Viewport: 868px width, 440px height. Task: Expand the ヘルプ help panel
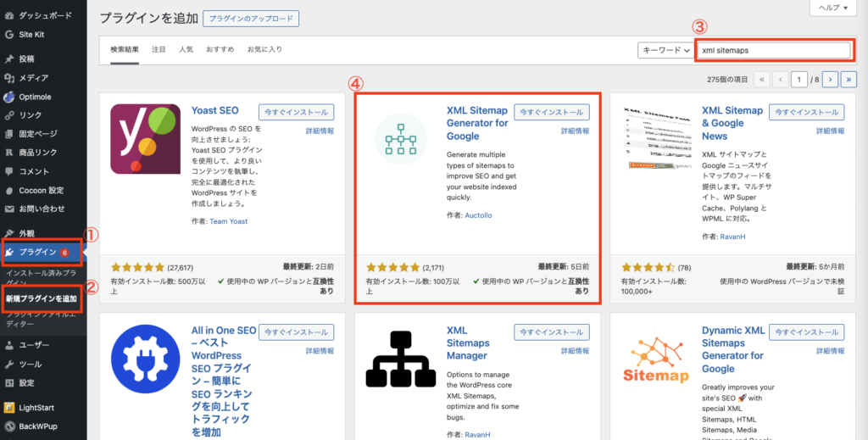tap(834, 7)
